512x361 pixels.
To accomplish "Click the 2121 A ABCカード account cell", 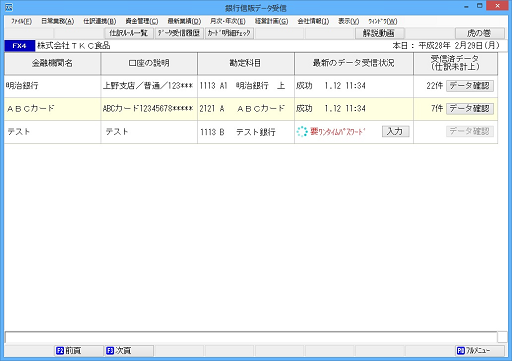I will tap(246, 109).
